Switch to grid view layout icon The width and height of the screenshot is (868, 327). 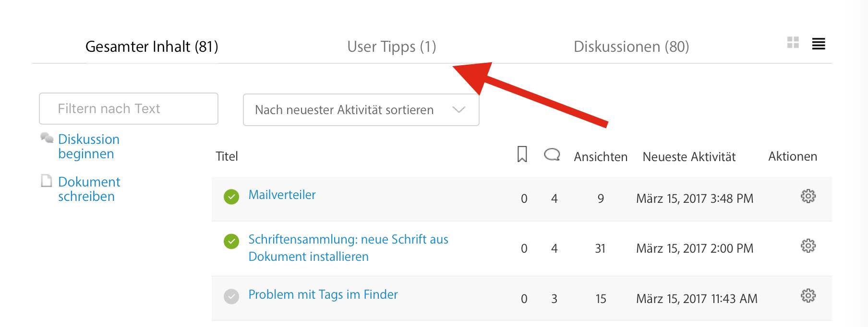point(793,43)
